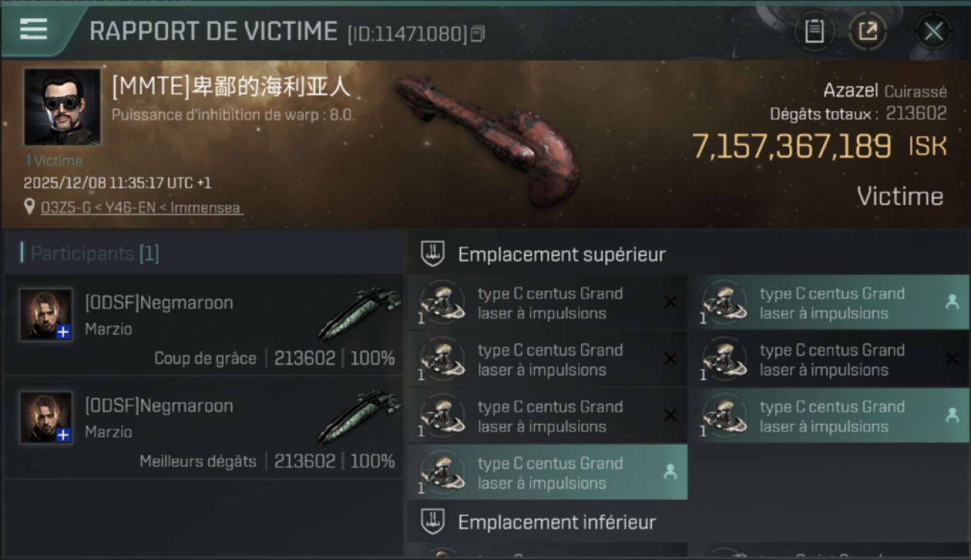Viewport: 971px width, 560px height.
Task: Open the hamburger menu icon
Action: pyautogui.click(x=33, y=29)
